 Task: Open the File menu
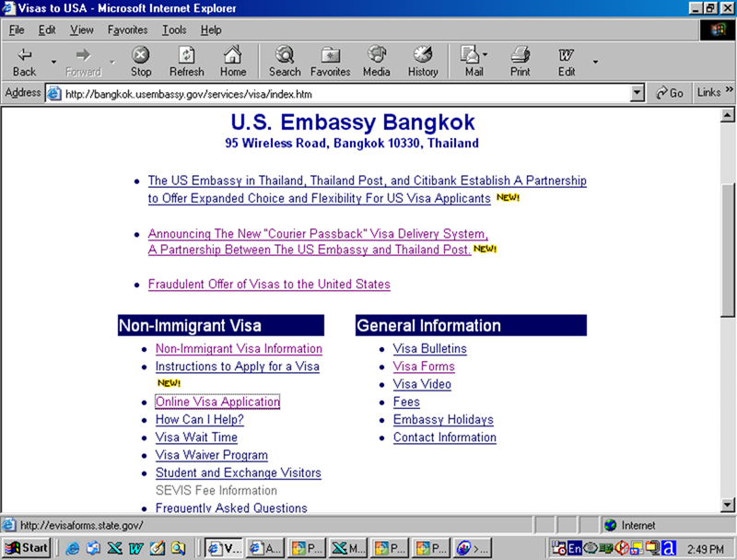pyautogui.click(x=17, y=30)
